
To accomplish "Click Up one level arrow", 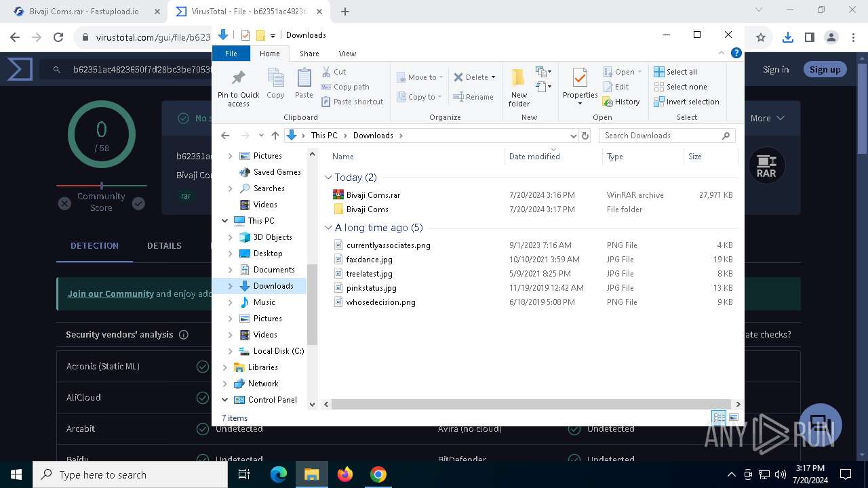I will (275, 136).
